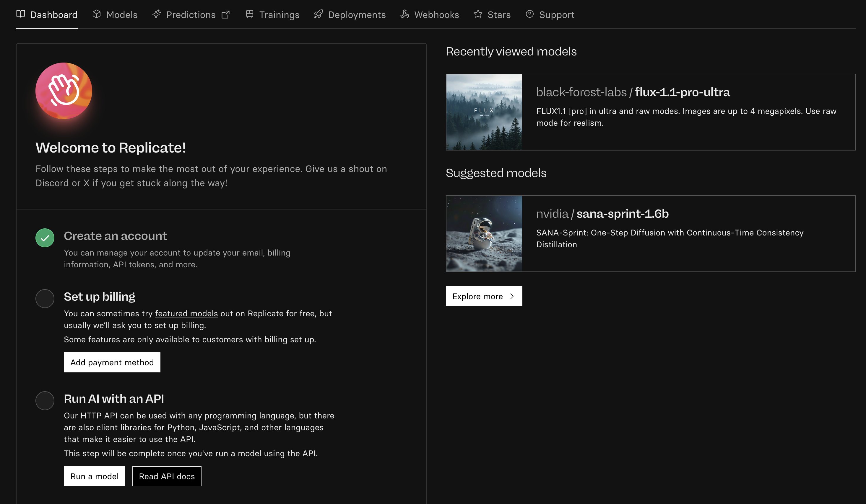The width and height of the screenshot is (866, 504).
Task: Click the Stars star icon
Action: point(478,14)
